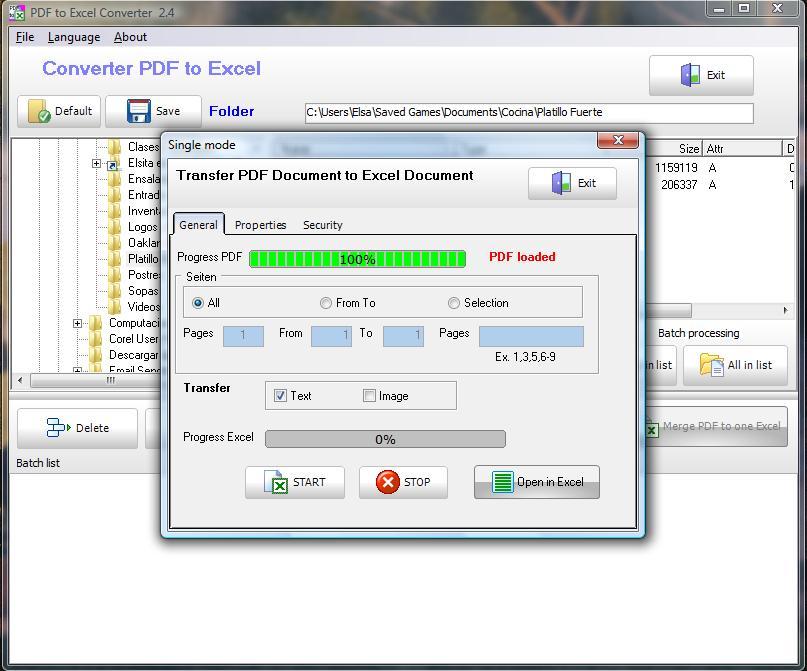Expand the Computaci folder tree node
The width and height of the screenshot is (807, 671).
77,323
